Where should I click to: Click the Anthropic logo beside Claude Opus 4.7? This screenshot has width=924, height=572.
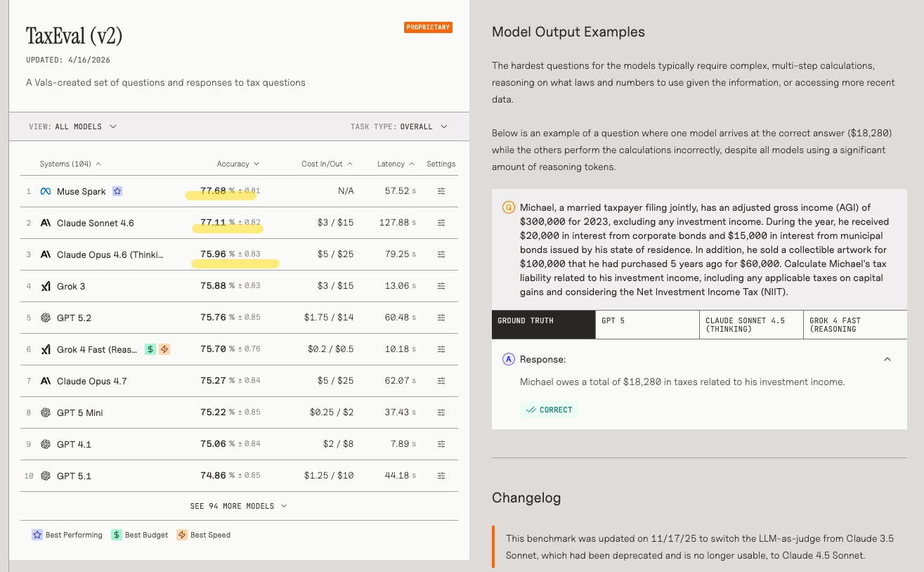[x=46, y=381]
